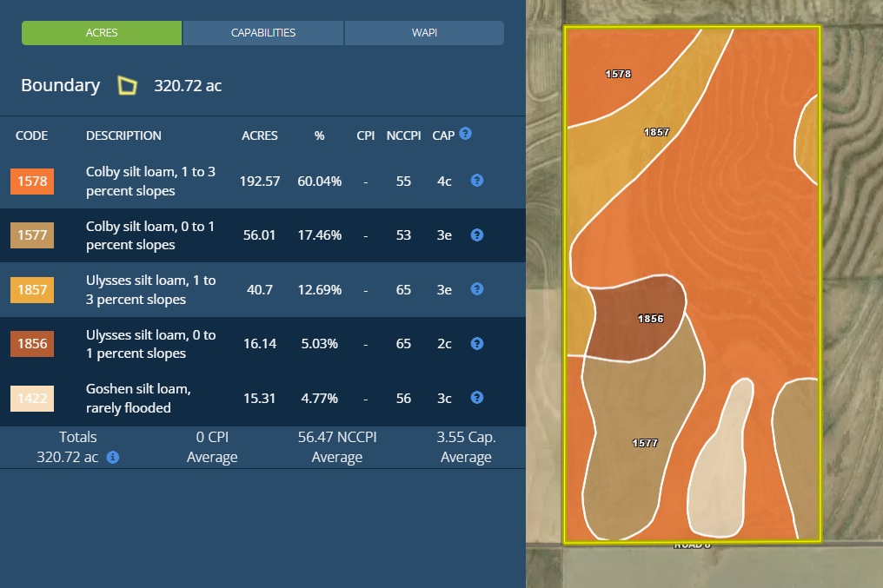883x588 pixels.
Task: Open help icon for soil 1577 row
Action: coord(476,235)
